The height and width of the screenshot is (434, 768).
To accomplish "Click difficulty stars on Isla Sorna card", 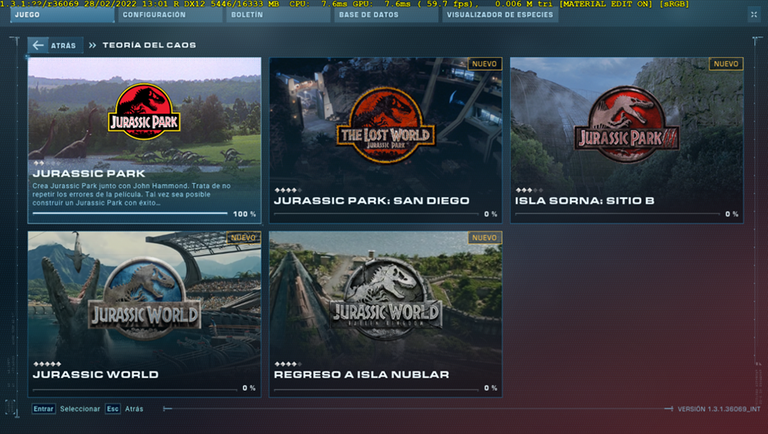I will tap(529, 190).
